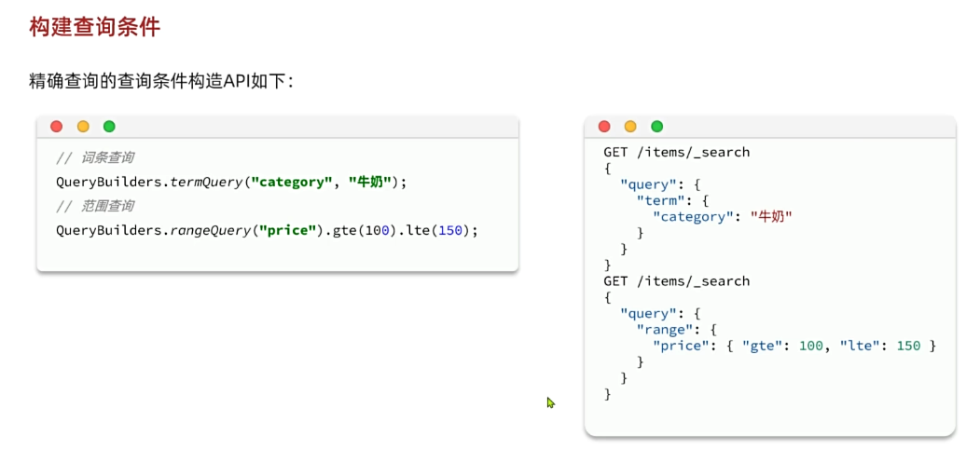Viewport: 980px width, 449px height.
Task: Click the yellow dot in the JSON query window
Action: (x=630, y=127)
